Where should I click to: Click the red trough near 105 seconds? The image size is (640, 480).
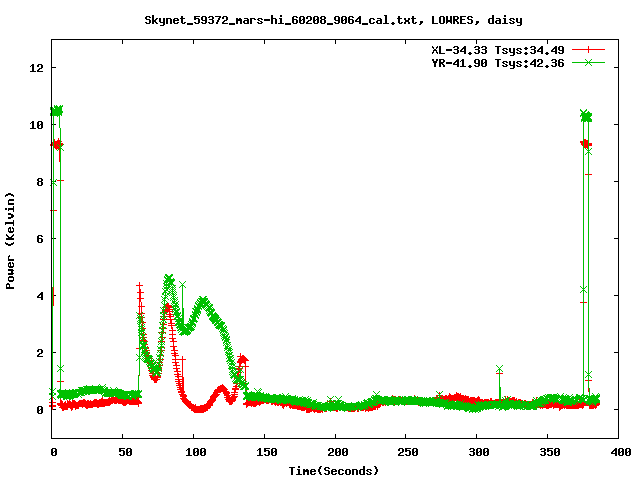click(199, 409)
